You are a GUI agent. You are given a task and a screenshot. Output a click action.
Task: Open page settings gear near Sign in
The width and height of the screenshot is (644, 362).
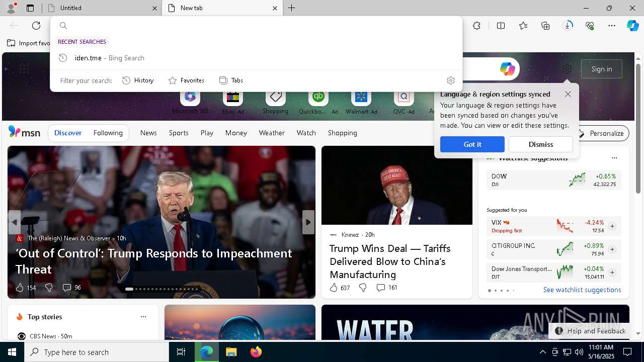pos(567,69)
